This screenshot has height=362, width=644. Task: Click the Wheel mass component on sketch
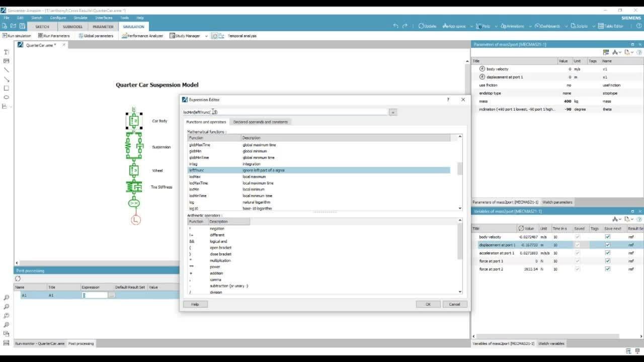(x=134, y=170)
